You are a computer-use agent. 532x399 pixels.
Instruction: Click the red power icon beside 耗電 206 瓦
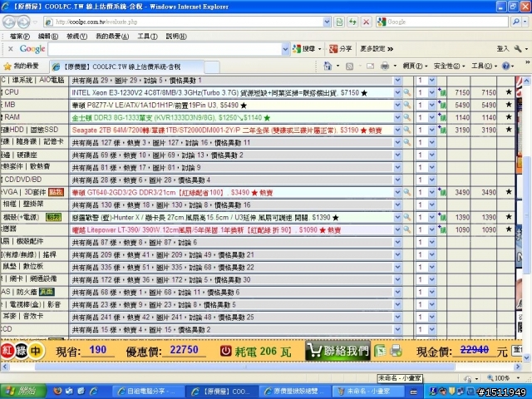tap(225, 351)
